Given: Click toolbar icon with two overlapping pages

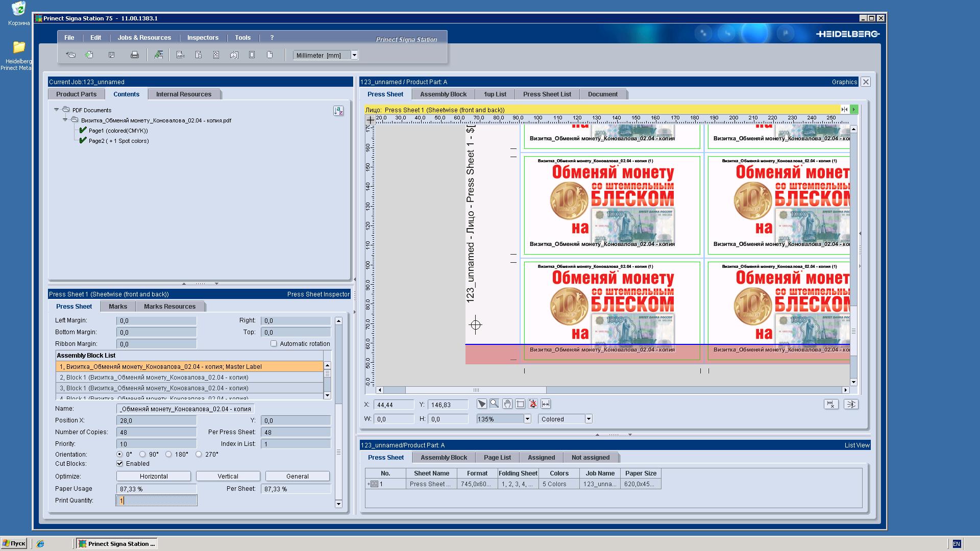Looking at the screenshot, I should (199, 55).
